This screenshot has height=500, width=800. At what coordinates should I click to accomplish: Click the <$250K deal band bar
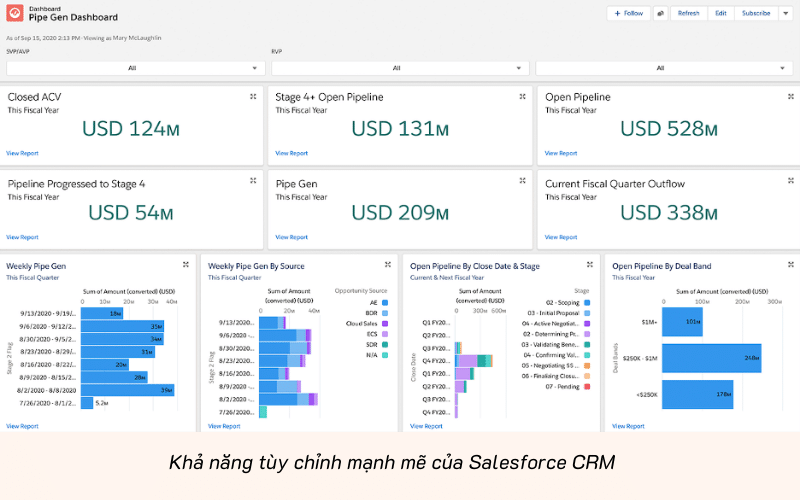pyautogui.click(x=697, y=394)
